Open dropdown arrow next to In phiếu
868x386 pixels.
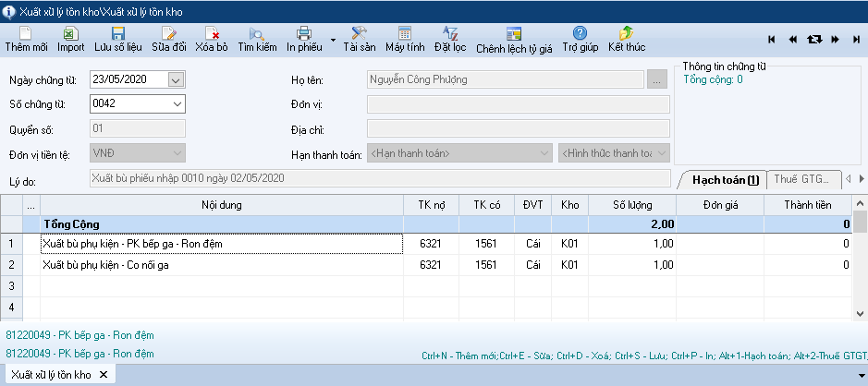point(333,41)
